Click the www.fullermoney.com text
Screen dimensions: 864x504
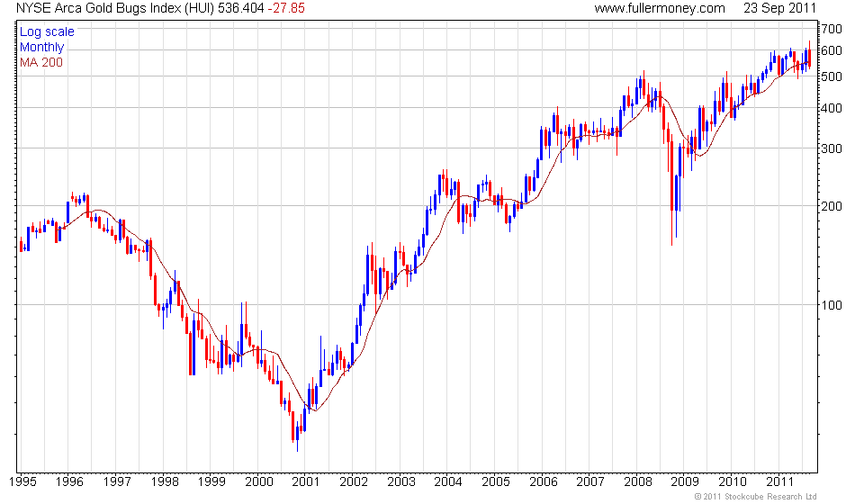tap(660, 8)
